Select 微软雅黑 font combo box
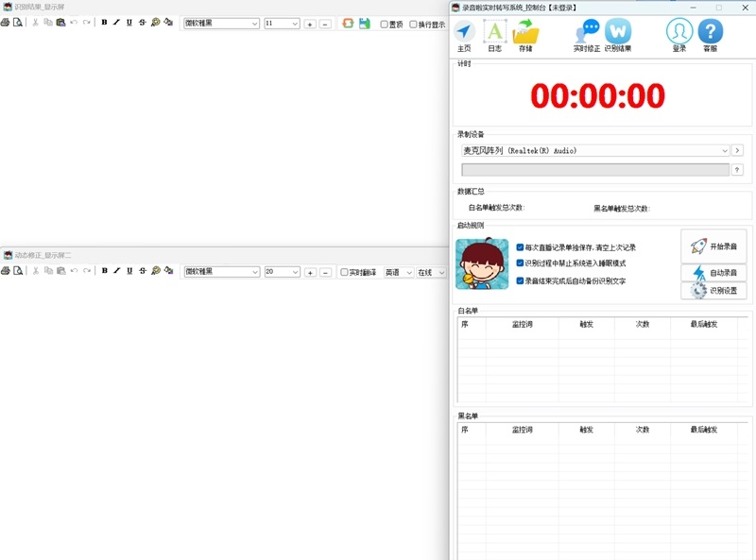This screenshot has height=560, width=756. 220,22
